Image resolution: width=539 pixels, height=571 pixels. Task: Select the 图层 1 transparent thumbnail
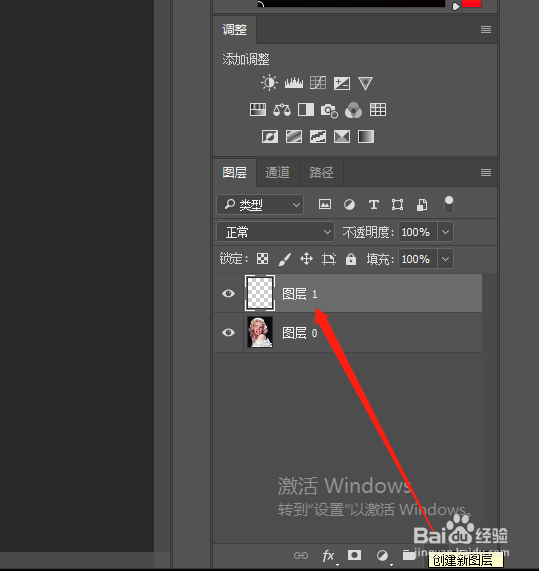pyautogui.click(x=260, y=293)
